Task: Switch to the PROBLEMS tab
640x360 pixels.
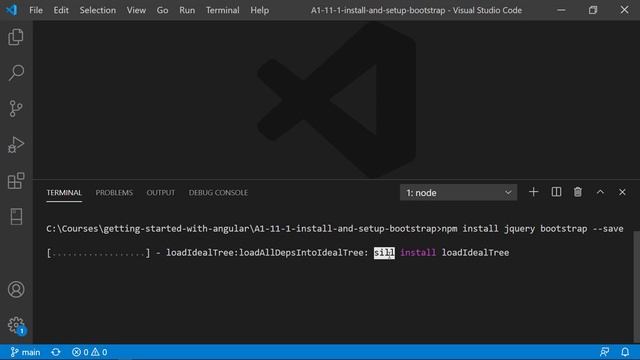Action: click(114, 193)
